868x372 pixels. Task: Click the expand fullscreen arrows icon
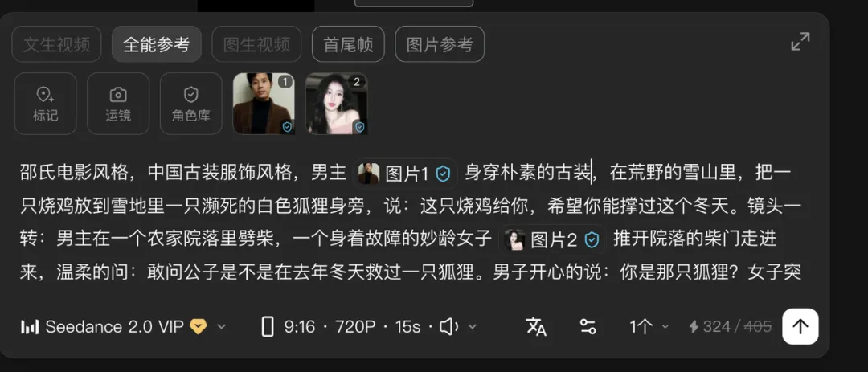800,42
